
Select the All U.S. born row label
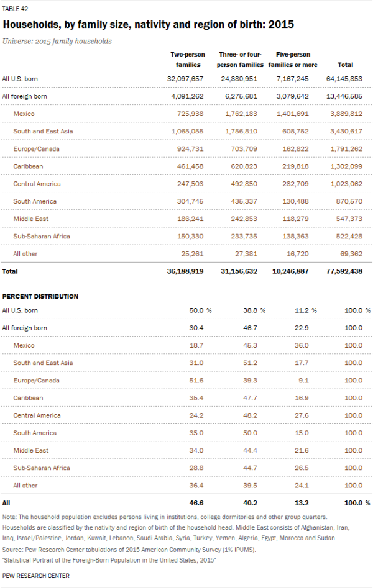(20, 79)
